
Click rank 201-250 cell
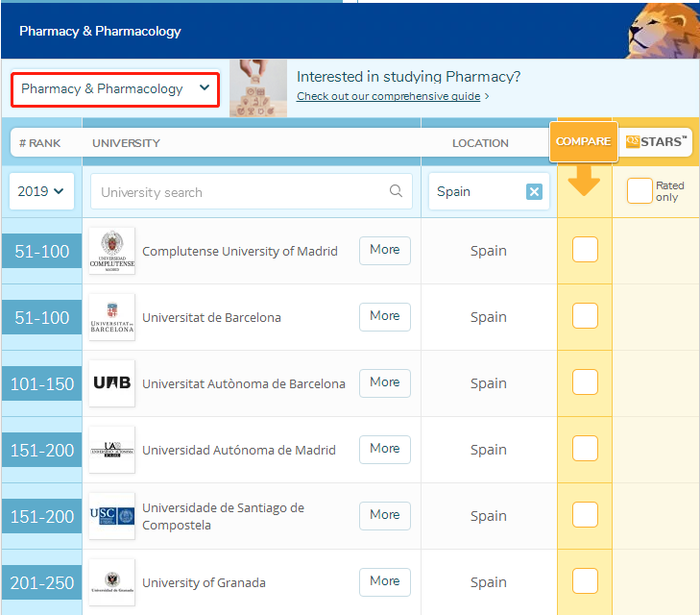42,582
